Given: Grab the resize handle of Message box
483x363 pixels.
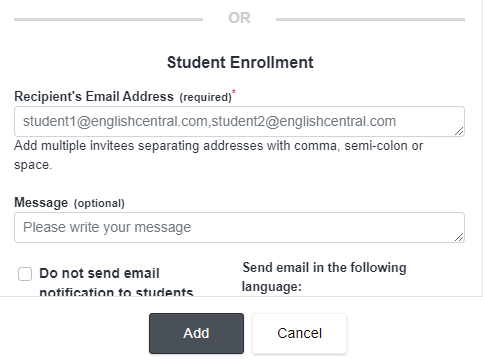Looking at the screenshot, I should tap(459, 237).
